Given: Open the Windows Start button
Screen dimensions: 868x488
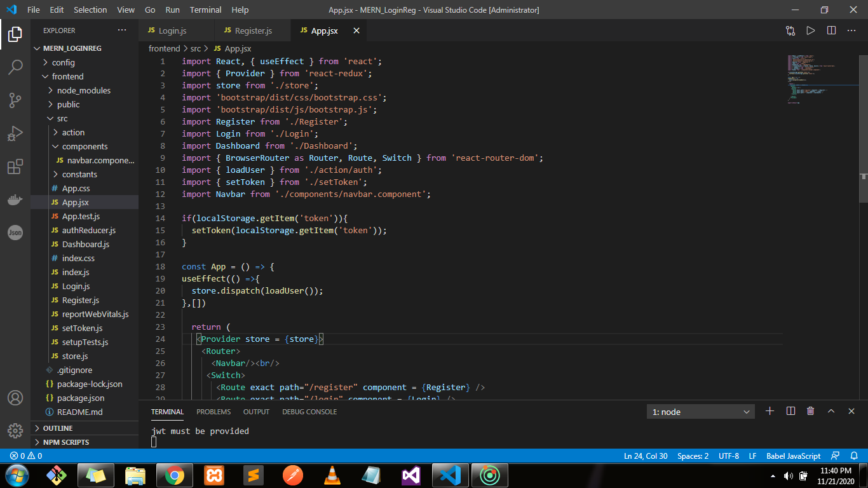Looking at the screenshot, I should [x=17, y=475].
